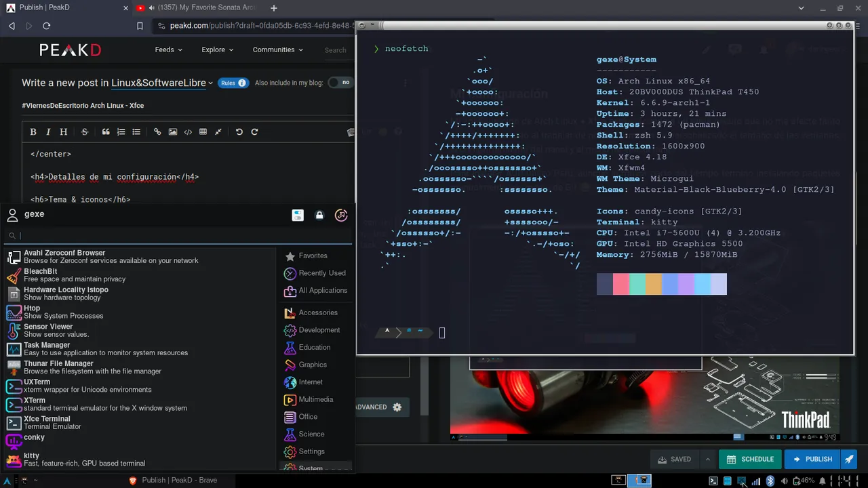Open Avahi Zeroconf Browser entry
The width and height of the screenshot is (868, 488).
coord(139,256)
